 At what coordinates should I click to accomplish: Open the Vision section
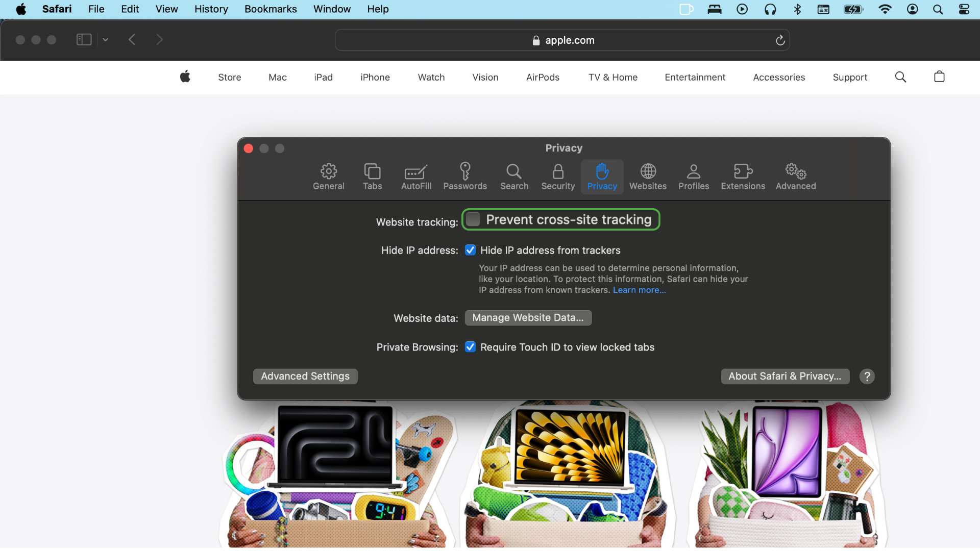[485, 78]
